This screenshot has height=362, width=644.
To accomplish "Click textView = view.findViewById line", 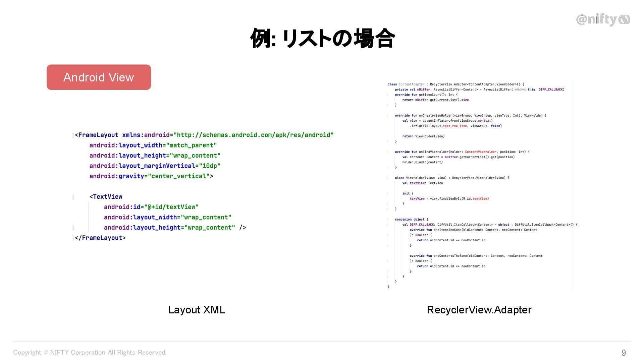I will (449, 199).
